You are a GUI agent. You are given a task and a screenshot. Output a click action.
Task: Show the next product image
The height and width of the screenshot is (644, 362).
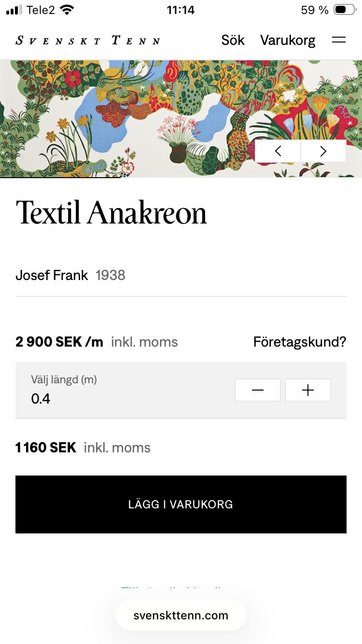(323, 151)
